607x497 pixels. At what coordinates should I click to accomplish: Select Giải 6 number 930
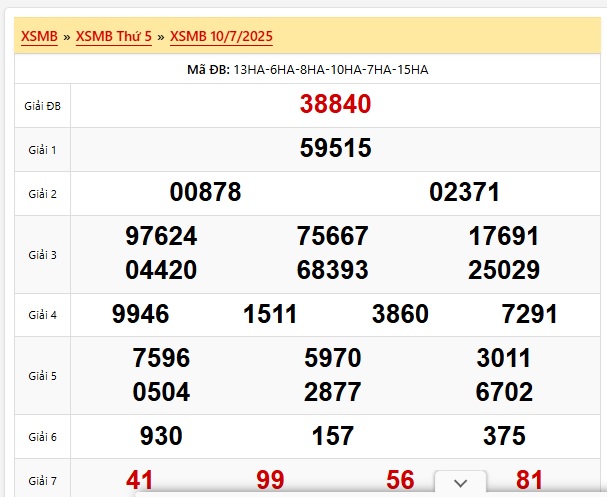click(x=161, y=436)
